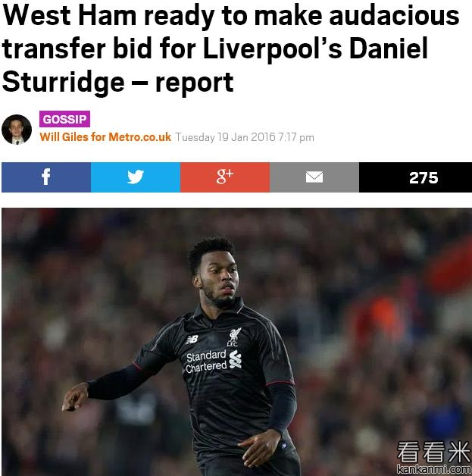
Task: Share on Google Plus icon
Action: [225, 177]
